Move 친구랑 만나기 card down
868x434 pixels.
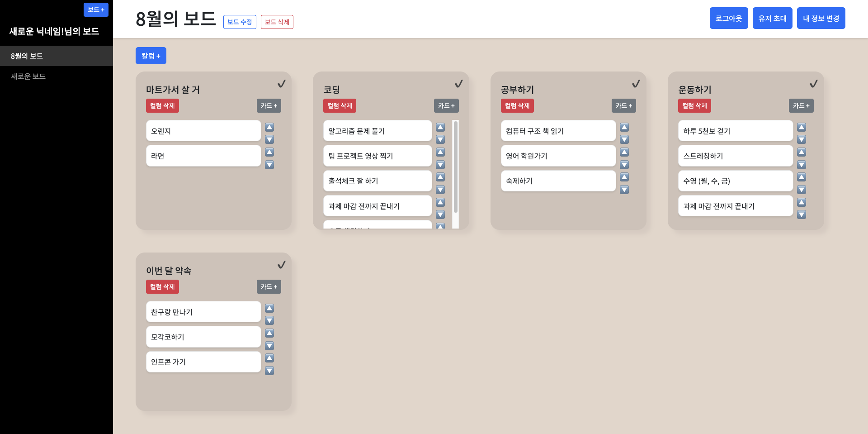pyautogui.click(x=269, y=320)
